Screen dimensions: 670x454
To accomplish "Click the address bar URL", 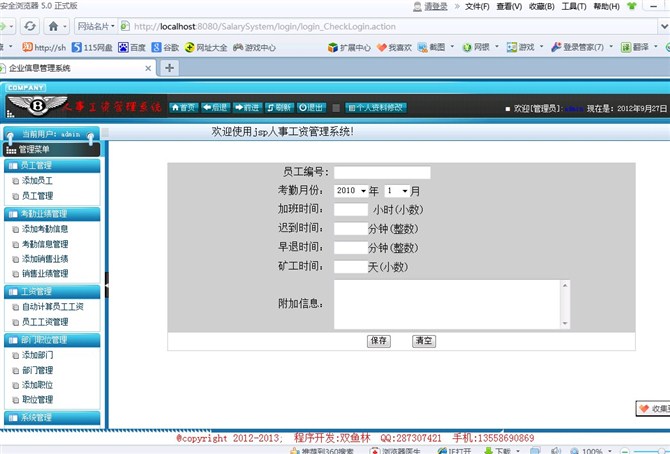I will point(264,27).
